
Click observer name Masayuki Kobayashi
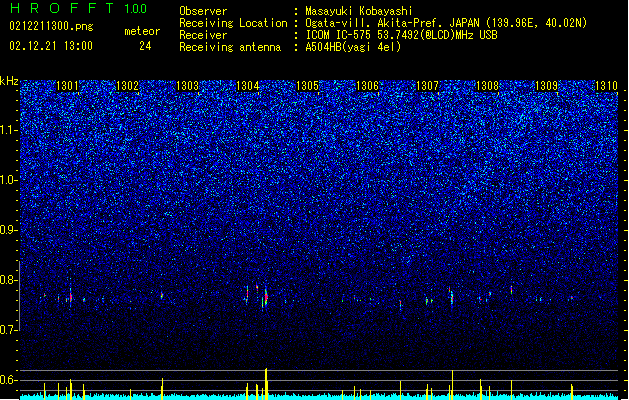tap(359, 11)
